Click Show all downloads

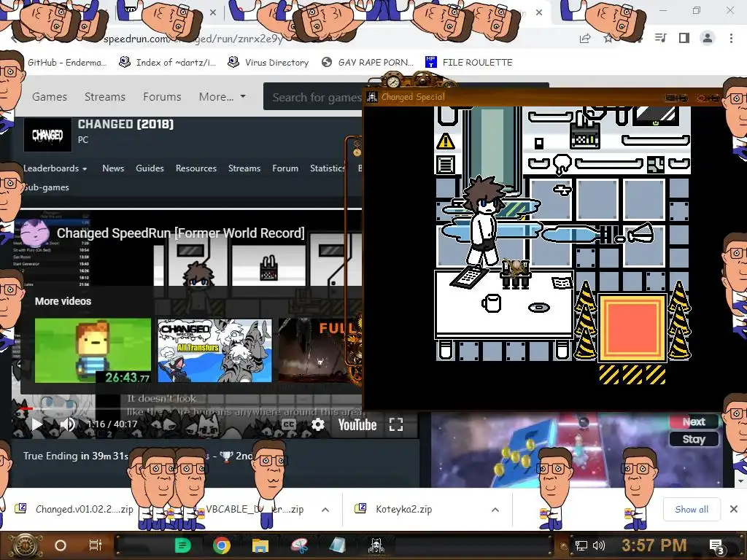(x=692, y=509)
